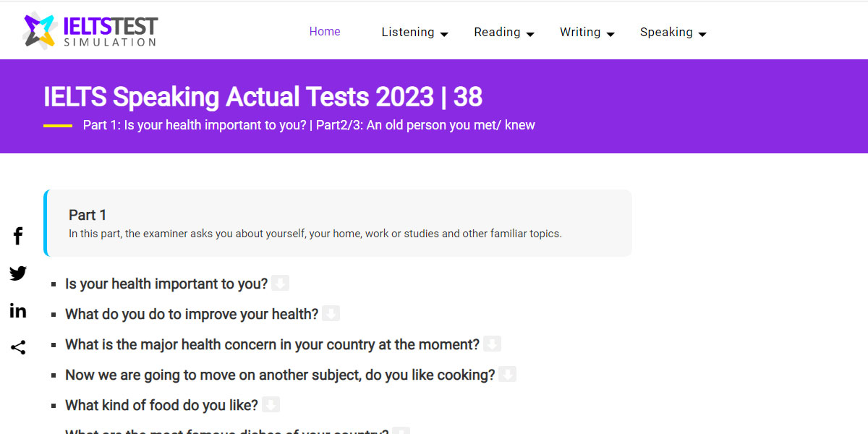Image resolution: width=868 pixels, height=434 pixels.
Task: Click the IELTS TEST Simulation logo
Action: point(90,29)
